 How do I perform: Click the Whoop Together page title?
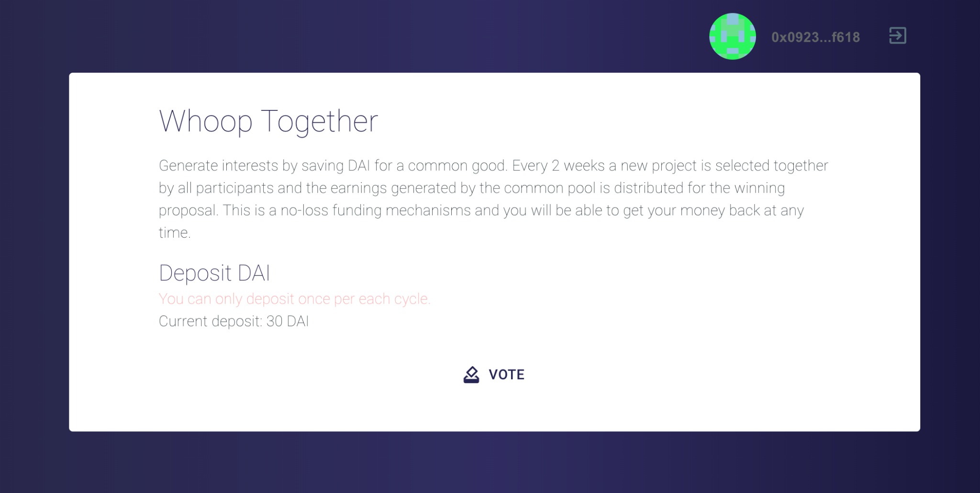tap(268, 121)
